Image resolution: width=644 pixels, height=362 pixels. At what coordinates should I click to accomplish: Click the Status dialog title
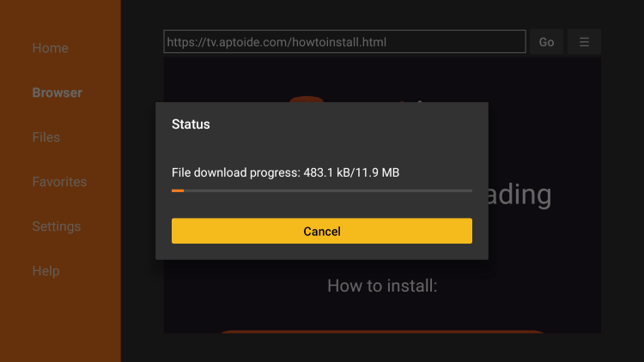tap(191, 124)
